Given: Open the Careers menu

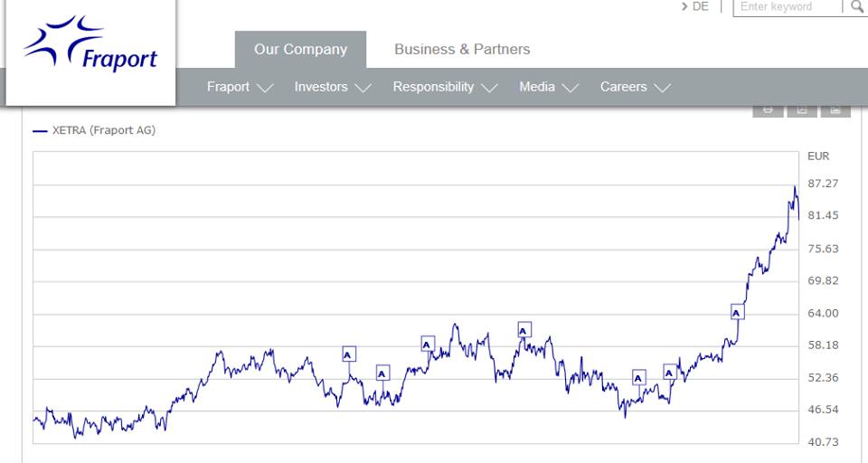Looking at the screenshot, I should (x=635, y=88).
